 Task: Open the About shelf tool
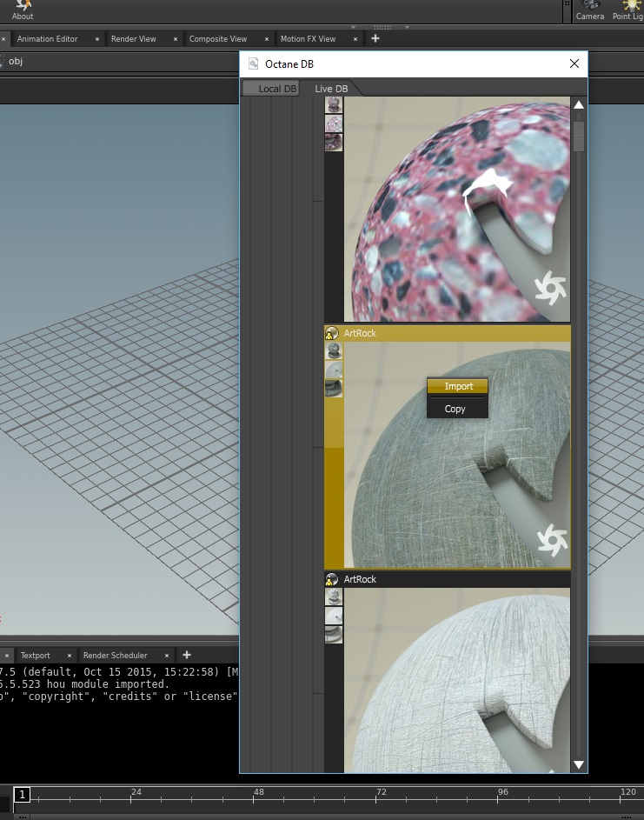coord(23,10)
